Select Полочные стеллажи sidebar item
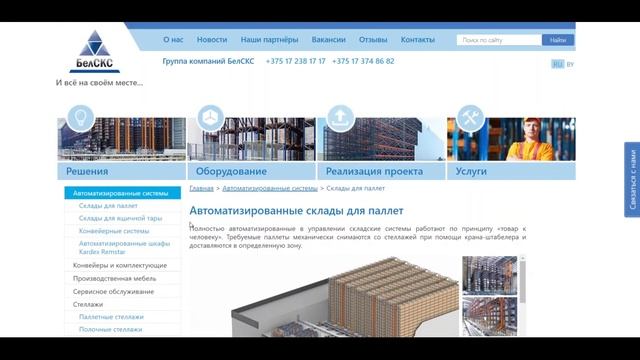This screenshot has width=640, height=360. click(111, 329)
